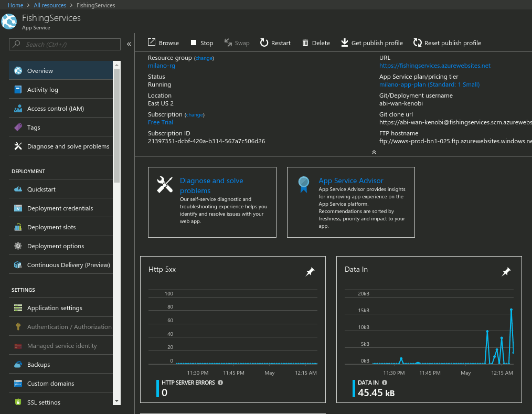Click the Browse toolbar icon
The image size is (532, 414).
click(x=152, y=43)
